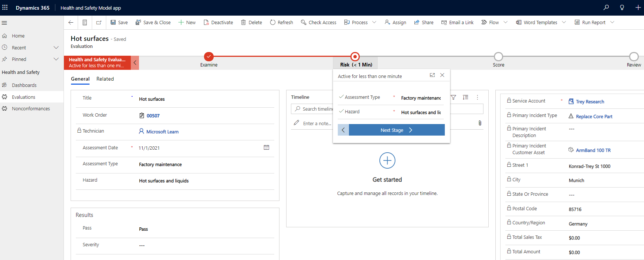Click Save in the command bar
The height and width of the screenshot is (260, 644).
(119, 22)
